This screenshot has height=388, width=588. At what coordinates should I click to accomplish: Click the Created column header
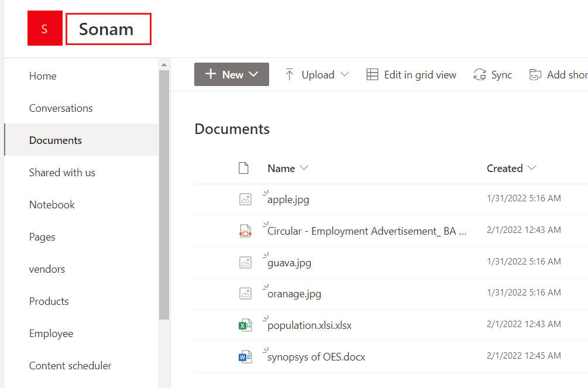[505, 169]
